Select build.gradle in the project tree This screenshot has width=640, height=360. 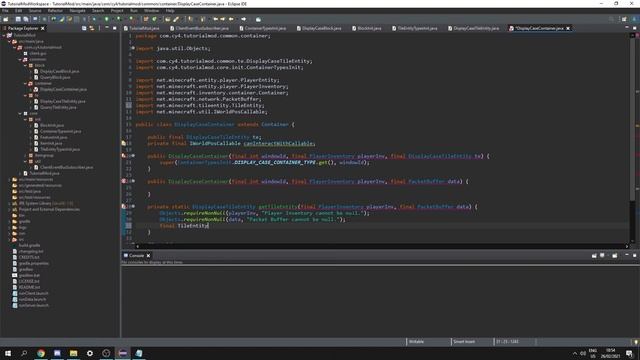[29, 245]
